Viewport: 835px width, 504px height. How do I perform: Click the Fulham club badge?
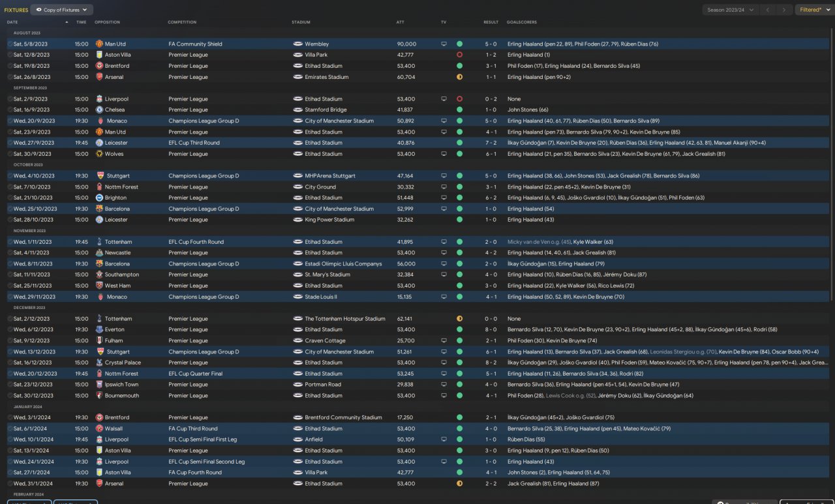click(99, 340)
